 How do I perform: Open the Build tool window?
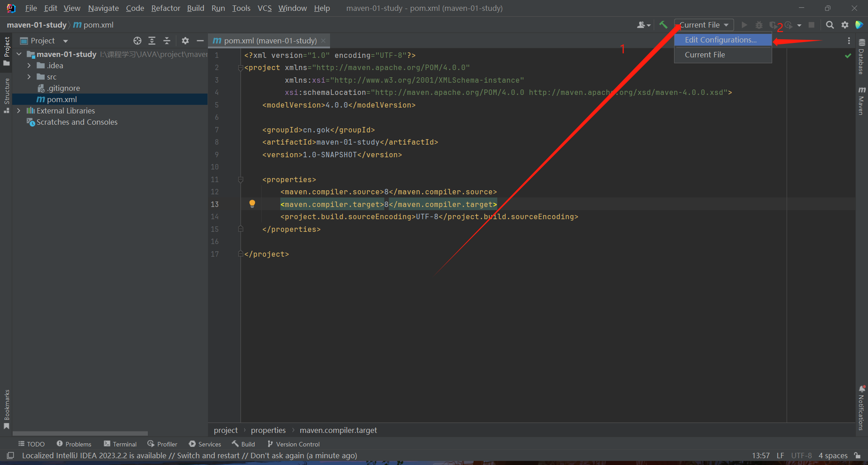coord(243,444)
